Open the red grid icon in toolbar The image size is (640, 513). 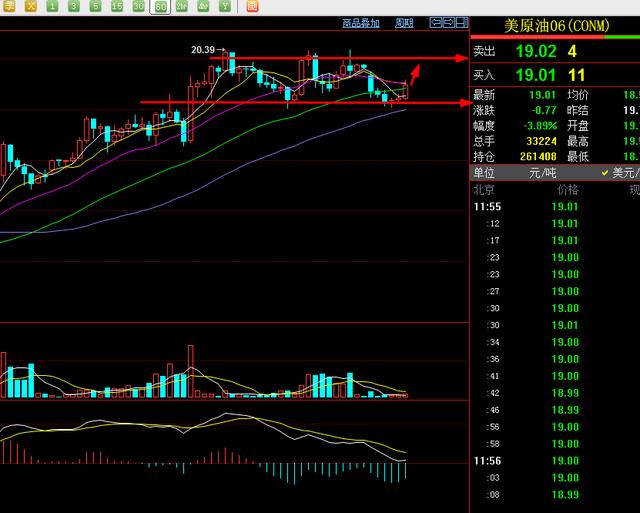[251, 6]
